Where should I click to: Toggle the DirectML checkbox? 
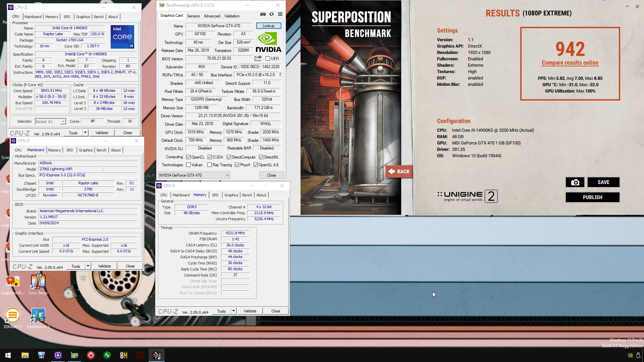pos(261,157)
